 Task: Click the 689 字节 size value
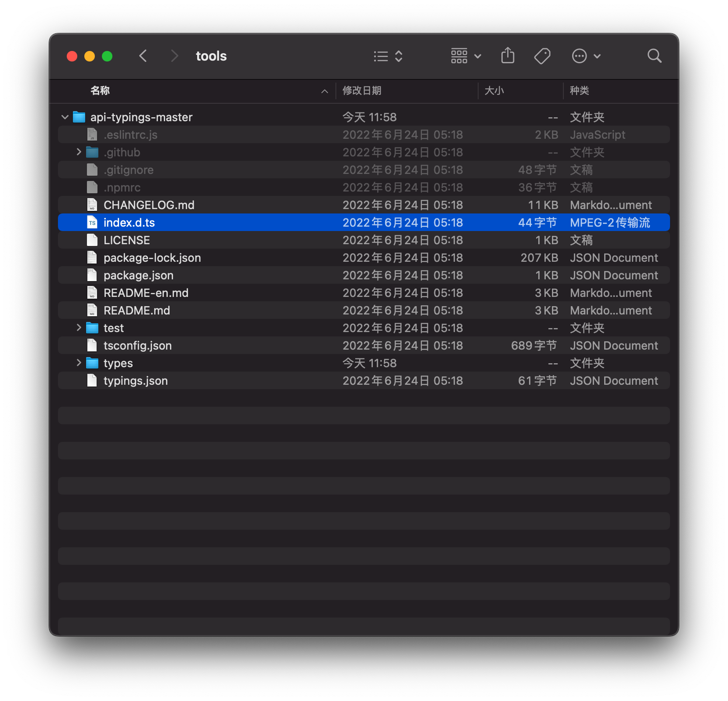(534, 346)
